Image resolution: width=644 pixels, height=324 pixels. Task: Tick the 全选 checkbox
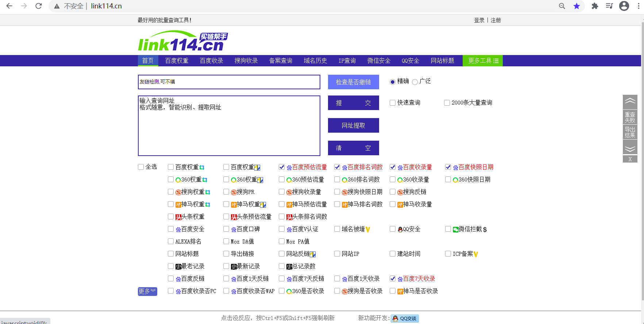pyautogui.click(x=141, y=167)
